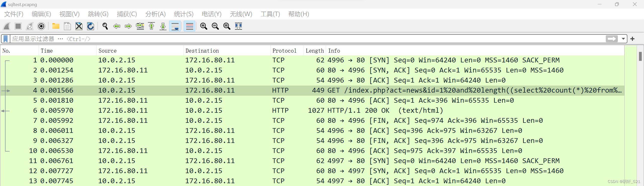Select packet 13 at time 0.007745

click(312, 181)
